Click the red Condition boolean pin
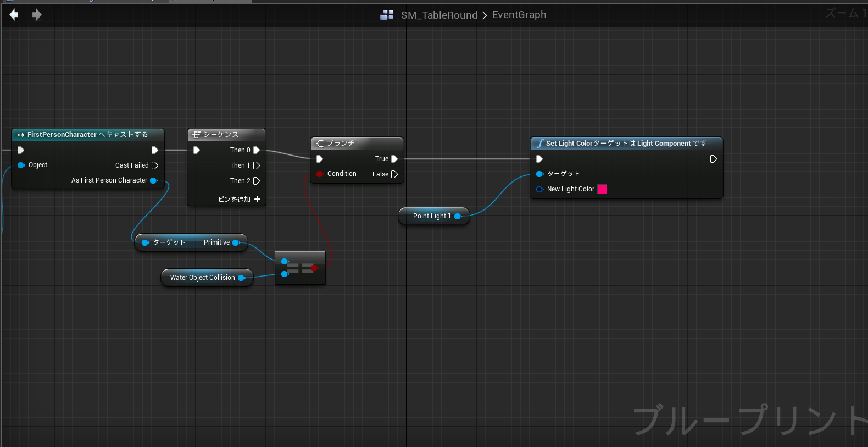 click(x=320, y=174)
